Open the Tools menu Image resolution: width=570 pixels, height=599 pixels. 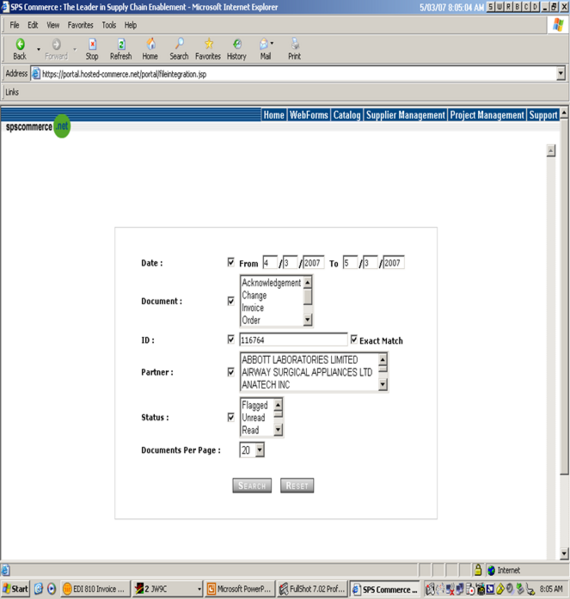click(x=109, y=25)
